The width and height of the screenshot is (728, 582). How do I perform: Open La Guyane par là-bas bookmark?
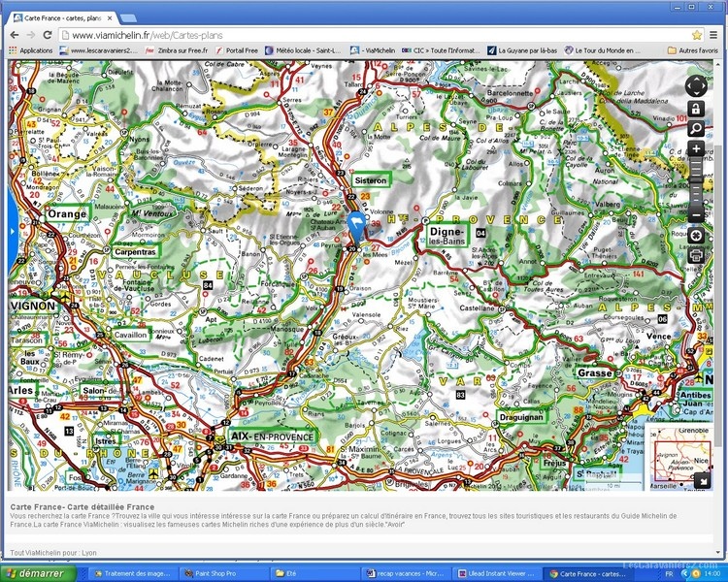(522, 50)
